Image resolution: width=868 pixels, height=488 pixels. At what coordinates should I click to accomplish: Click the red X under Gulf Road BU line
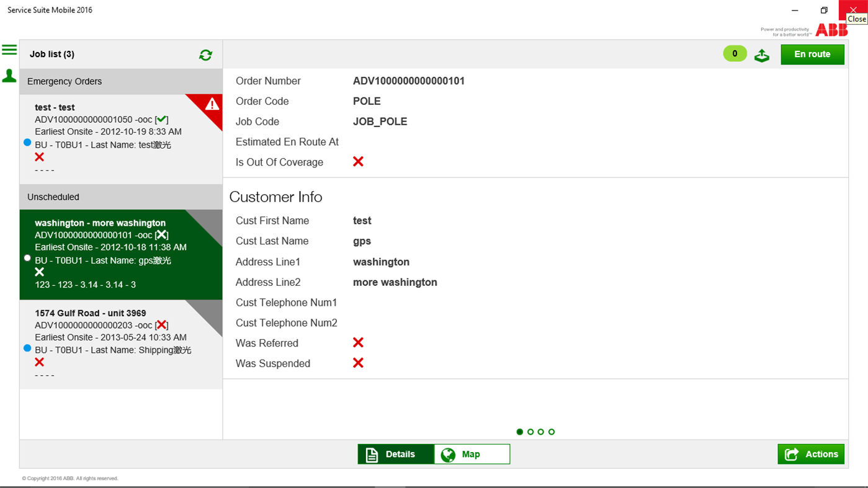point(40,362)
